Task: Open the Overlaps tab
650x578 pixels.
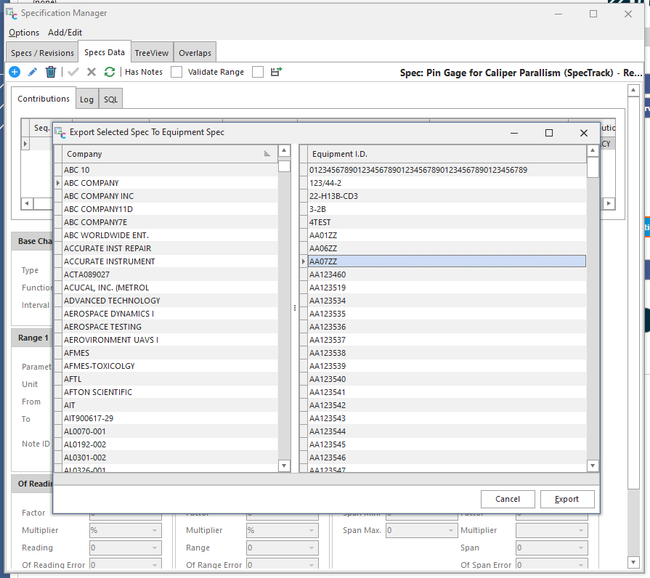Action: coord(195,53)
